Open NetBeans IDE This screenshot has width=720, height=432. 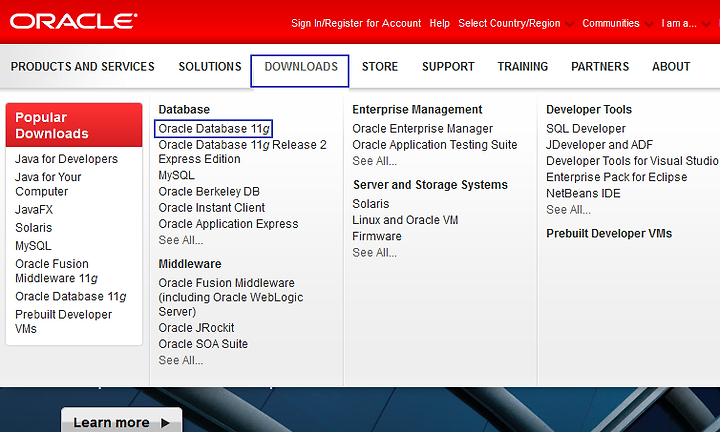coord(583,193)
